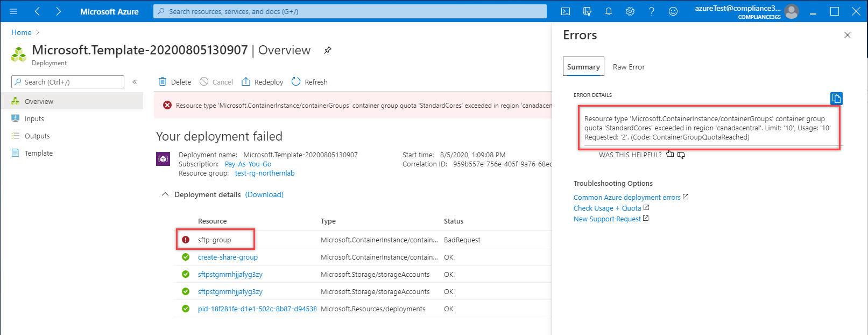The height and width of the screenshot is (335, 868).
Task: Collapse the left navigation menu
Action: 135,82
